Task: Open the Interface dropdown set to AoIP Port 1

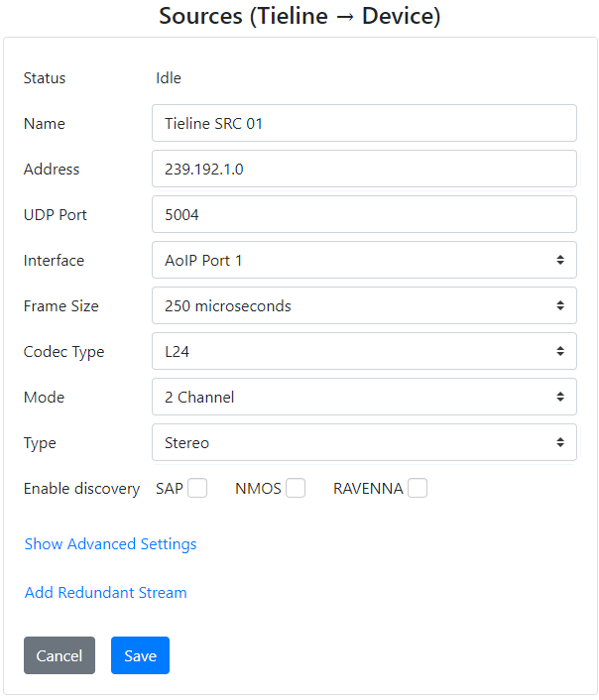Action: 364,261
